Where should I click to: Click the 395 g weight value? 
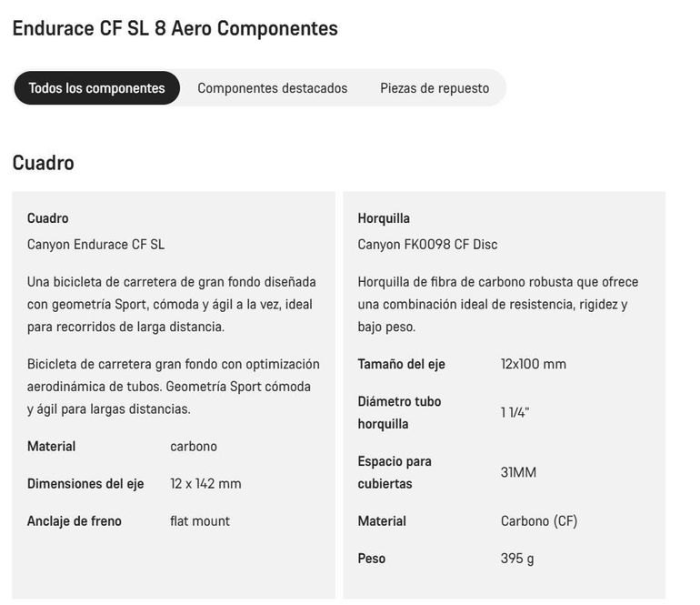pos(517,559)
